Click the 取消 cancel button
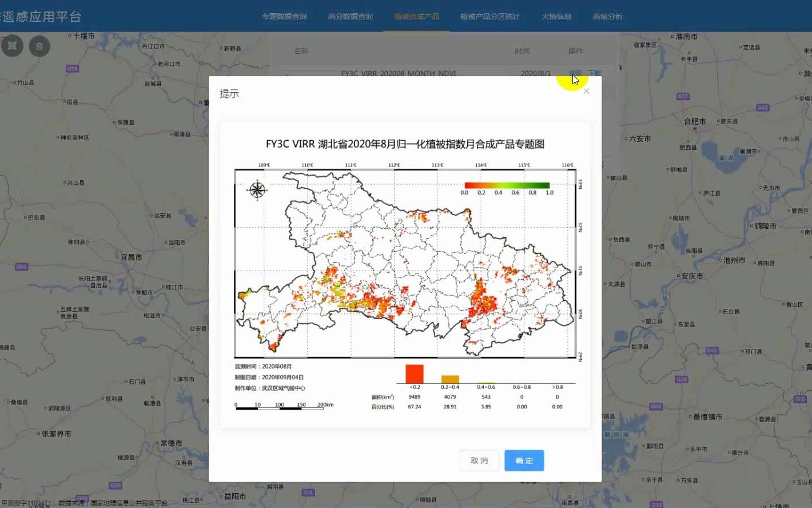The height and width of the screenshot is (508, 812). pyautogui.click(x=479, y=461)
